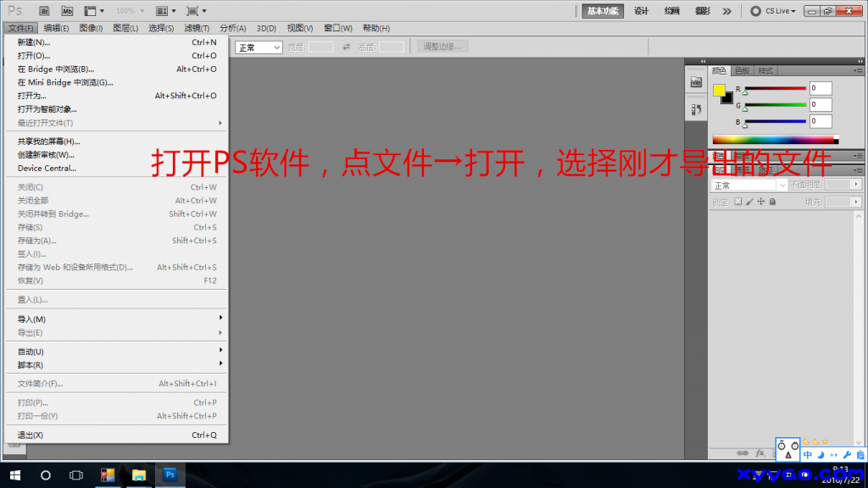Open the 编辑(E) menu in menu bar
Screen dimensions: 868x488
(x=57, y=28)
